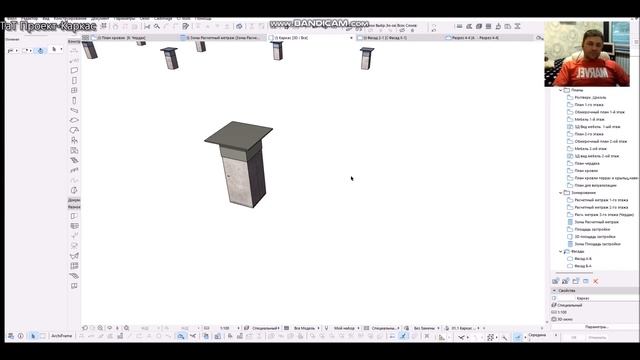640x360 pixels.
Task: Expand the Документирование toolbox section
Action: click(x=74, y=200)
